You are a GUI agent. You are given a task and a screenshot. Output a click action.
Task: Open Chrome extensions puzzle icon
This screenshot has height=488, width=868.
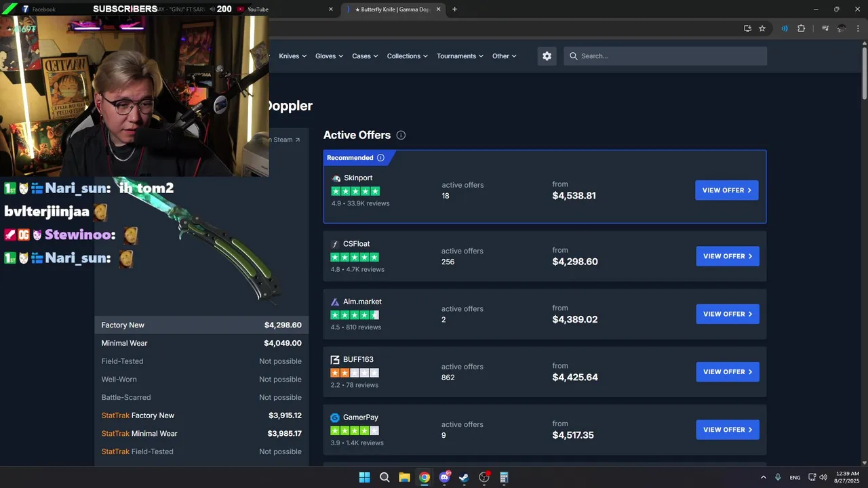coord(802,28)
